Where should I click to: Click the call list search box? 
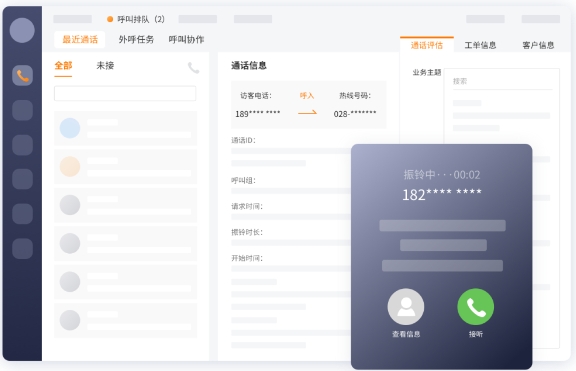click(125, 93)
